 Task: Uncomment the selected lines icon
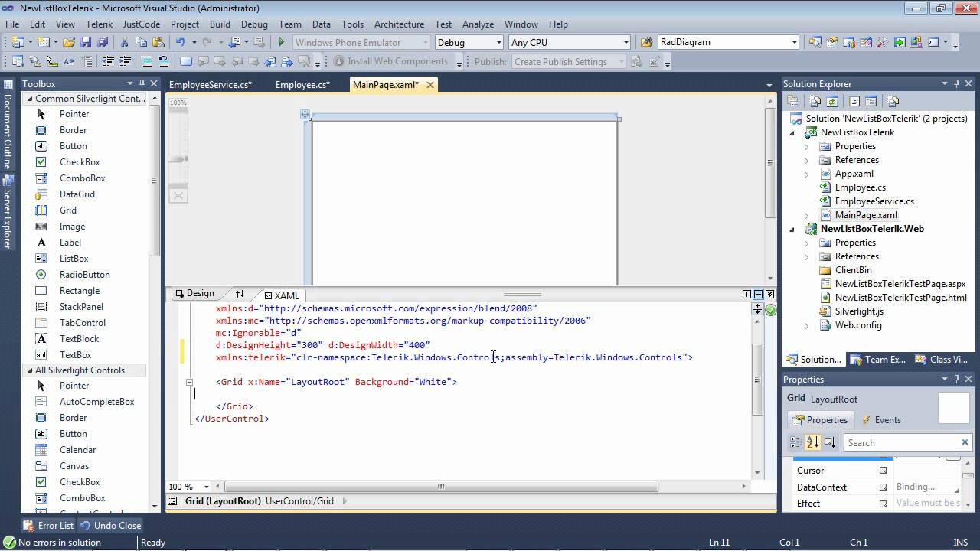pyautogui.click(x=164, y=62)
